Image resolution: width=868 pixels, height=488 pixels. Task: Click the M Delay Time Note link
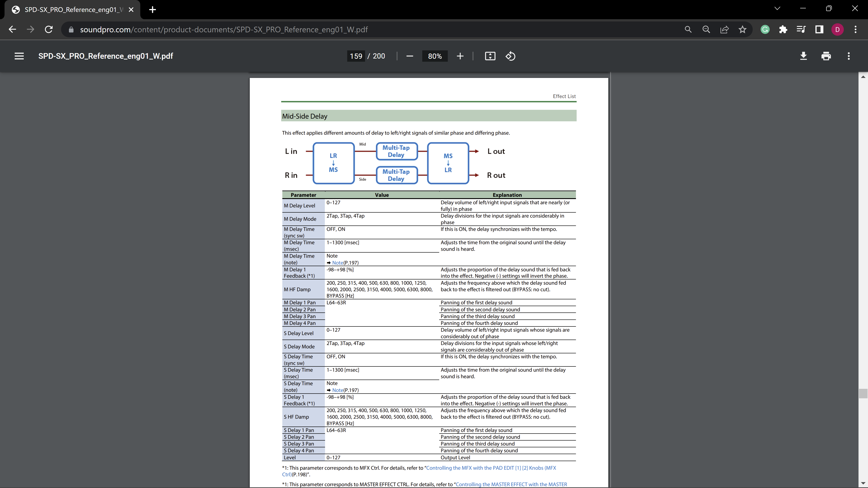(x=337, y=263)
